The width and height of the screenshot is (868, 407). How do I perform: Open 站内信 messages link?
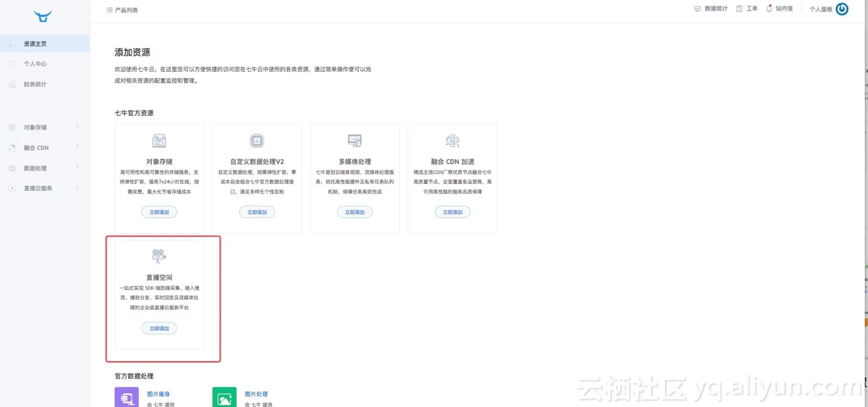pos(784,9)
